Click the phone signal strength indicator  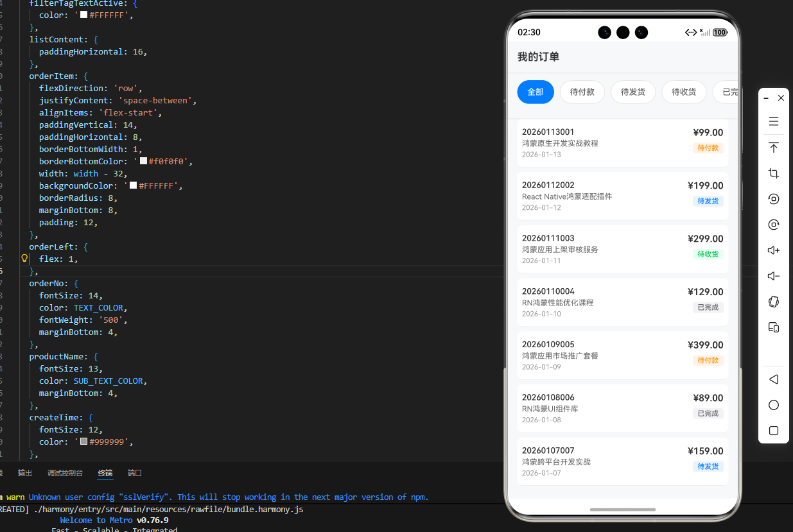pos(706,32)
